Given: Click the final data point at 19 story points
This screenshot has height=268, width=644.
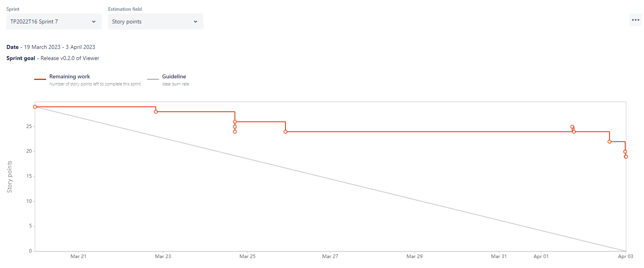Looking at the screenshot, I should 626,157.
